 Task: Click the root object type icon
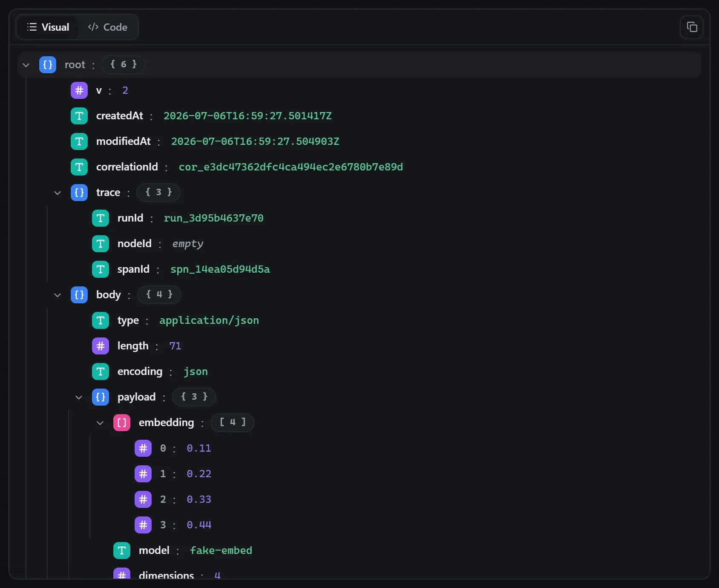48,65
